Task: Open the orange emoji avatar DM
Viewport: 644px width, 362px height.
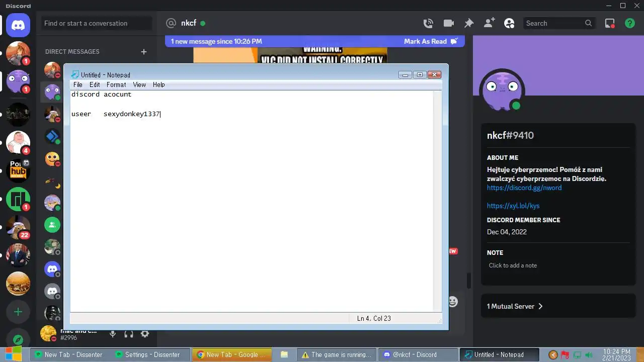Action: point(52,159)
